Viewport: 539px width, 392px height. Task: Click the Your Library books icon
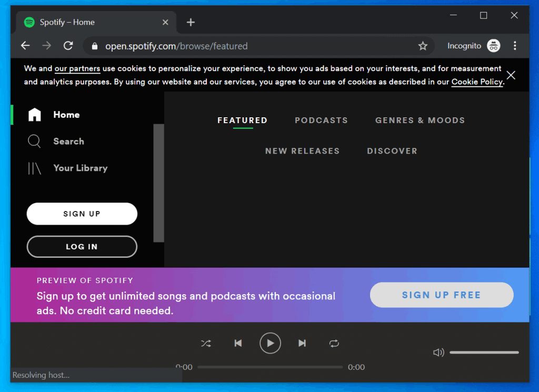tap(34, 168)
